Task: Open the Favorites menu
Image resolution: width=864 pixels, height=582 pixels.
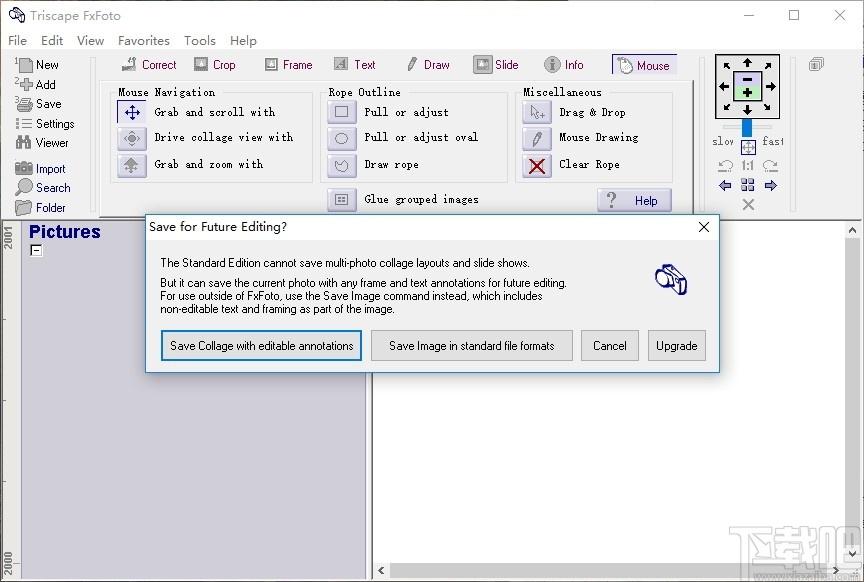Action: point(144,40)
